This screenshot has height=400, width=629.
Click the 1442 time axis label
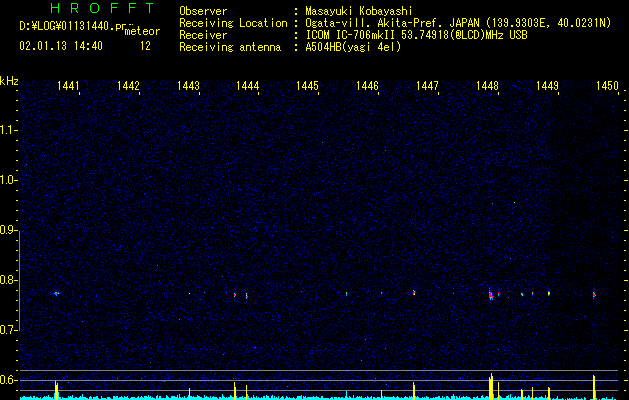pos(128,86)
